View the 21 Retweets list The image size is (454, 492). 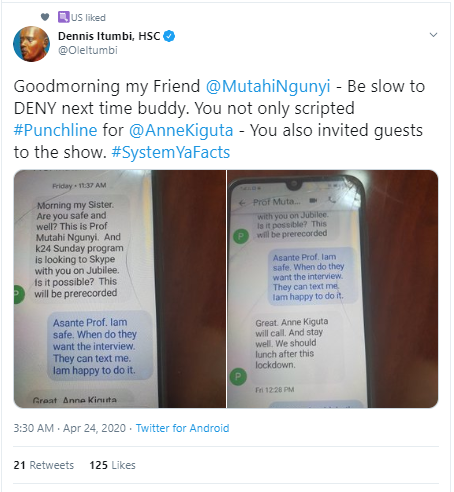pos(44,465)
